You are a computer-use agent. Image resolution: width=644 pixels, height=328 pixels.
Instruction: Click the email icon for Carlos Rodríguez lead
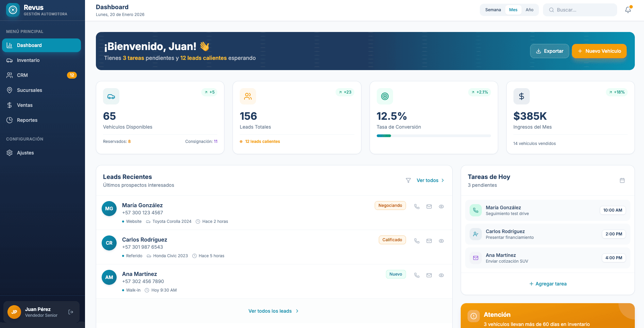tap(429, 241)
